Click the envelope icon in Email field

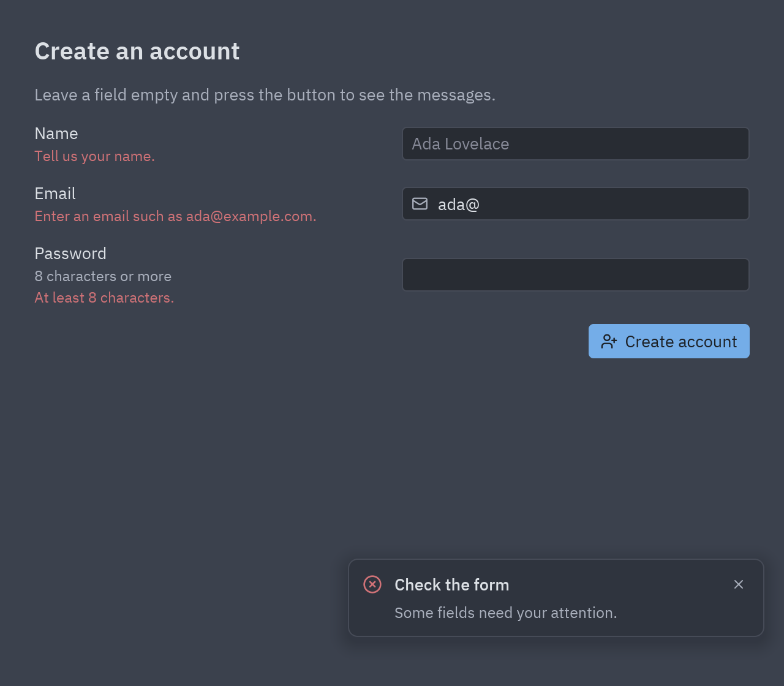(420, 204)
